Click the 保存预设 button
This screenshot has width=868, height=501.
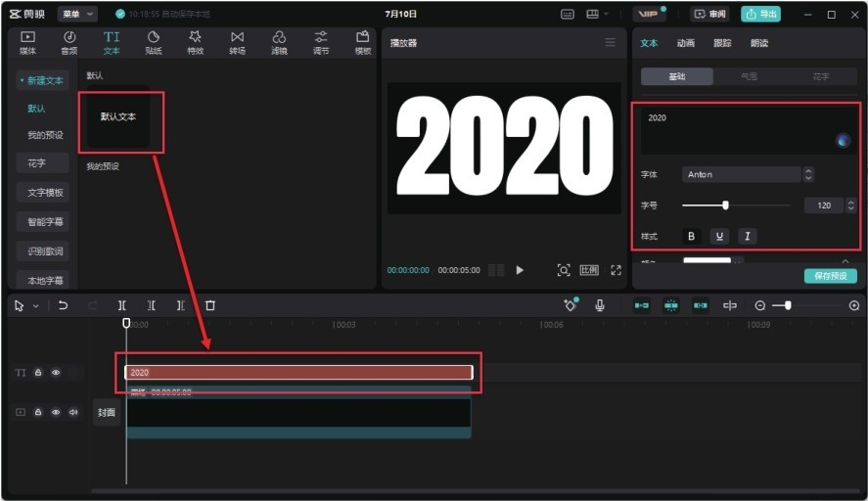point(831,276)
